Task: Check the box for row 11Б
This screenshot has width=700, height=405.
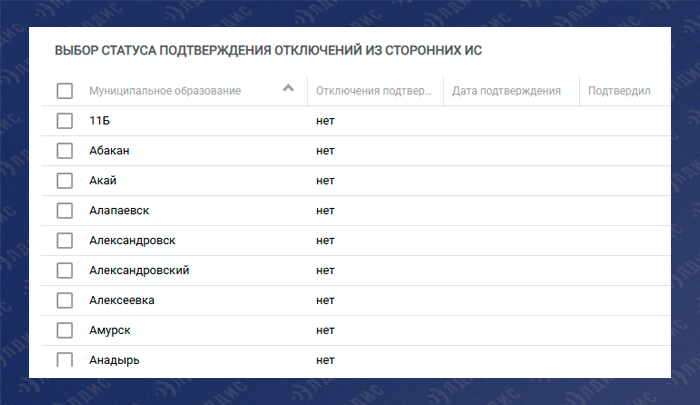Action: click(65, 121)
